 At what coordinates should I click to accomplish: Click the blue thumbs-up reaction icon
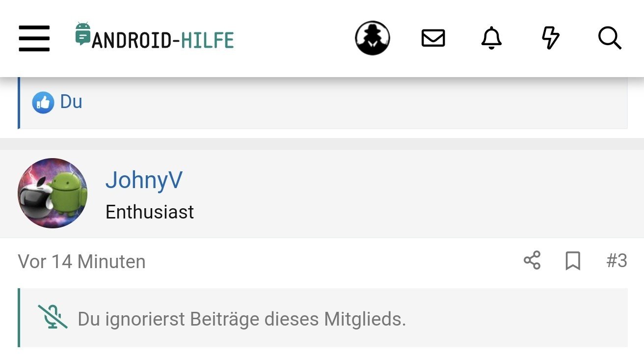(x=43, y=103)
